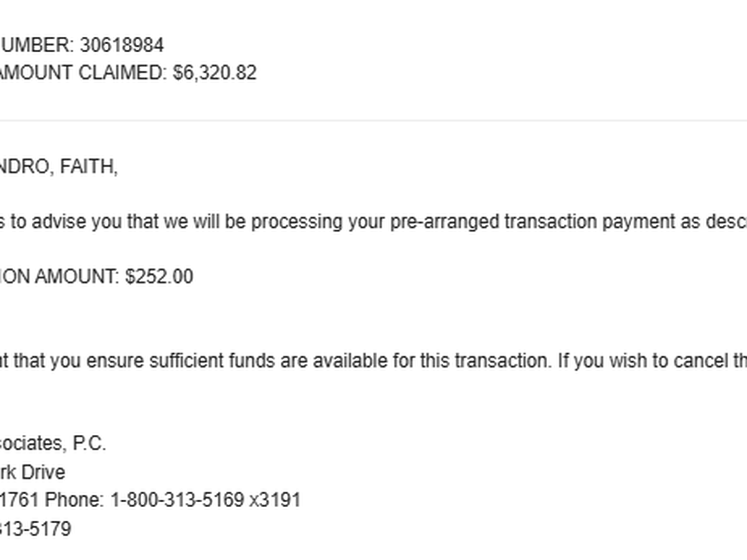Click the phone number 1-800-313-5169
Image resolution: width=747 pixels, height=560 pixels.
(177, 500)
